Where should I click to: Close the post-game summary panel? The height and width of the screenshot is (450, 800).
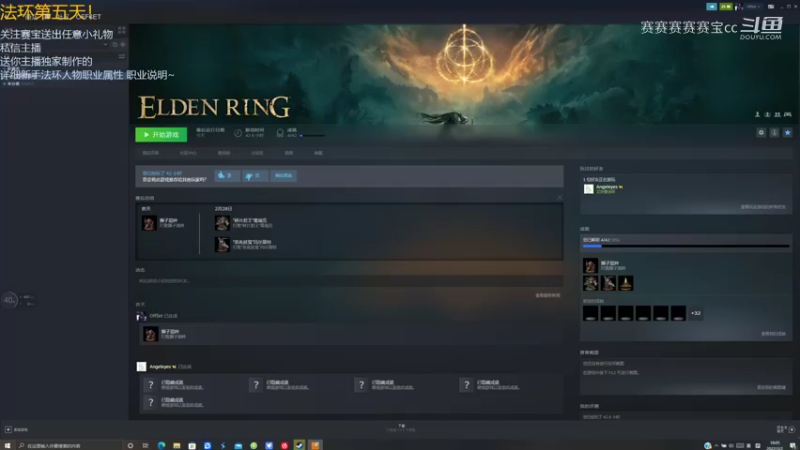click(560, 197)
